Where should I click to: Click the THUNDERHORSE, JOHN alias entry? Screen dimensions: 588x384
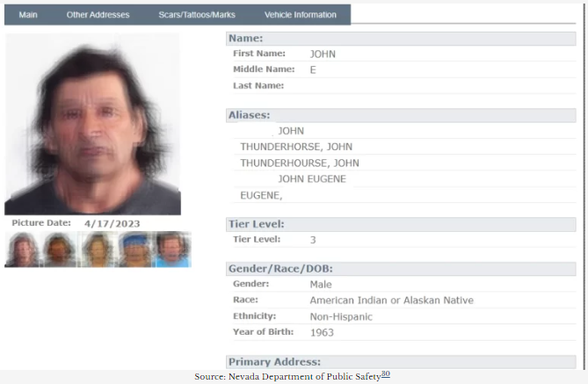[296, 147]
